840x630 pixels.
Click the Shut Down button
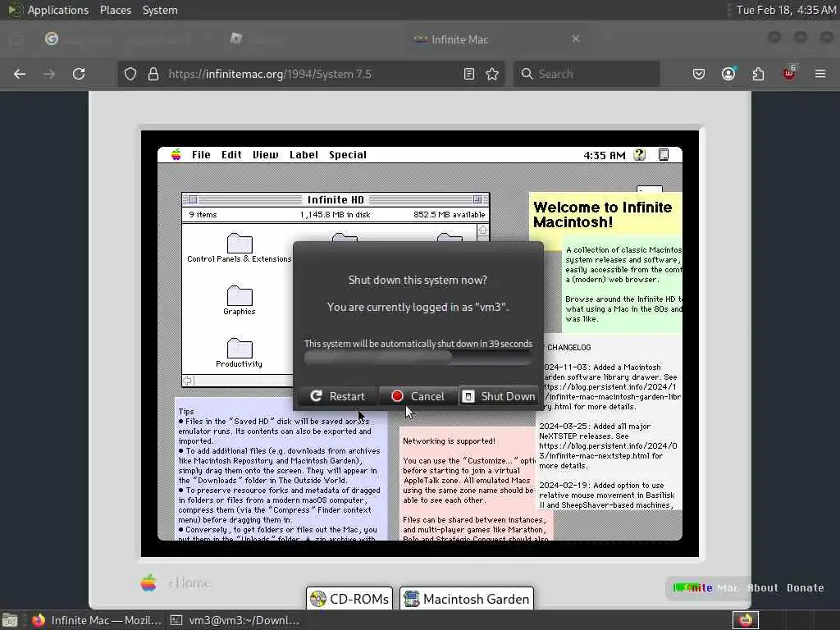click(498, 396)
